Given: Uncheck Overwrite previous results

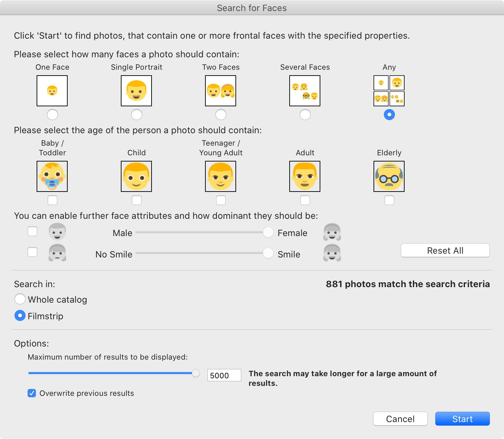Looking at the screenshot, I should click(x=32, y=393).
